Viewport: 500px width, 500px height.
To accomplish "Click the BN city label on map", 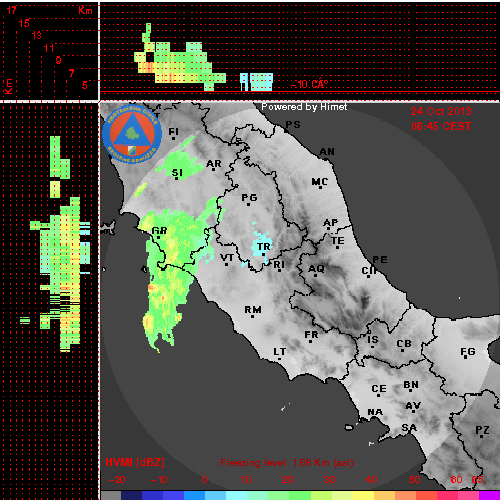I will coord(411,385).
